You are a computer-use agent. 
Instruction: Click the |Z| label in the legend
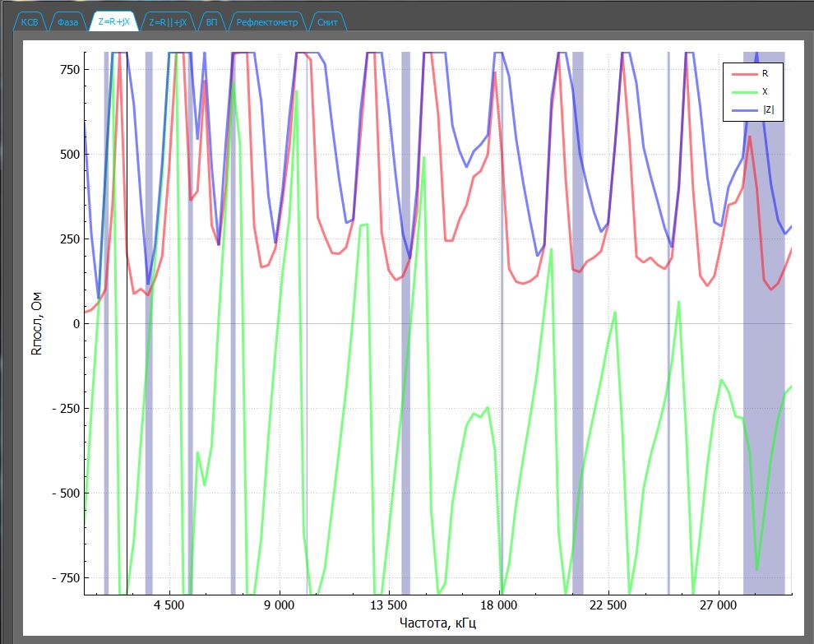[768, 109]
